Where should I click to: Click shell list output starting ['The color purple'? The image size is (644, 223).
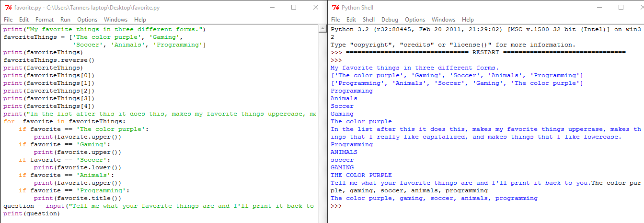[457, 75]
